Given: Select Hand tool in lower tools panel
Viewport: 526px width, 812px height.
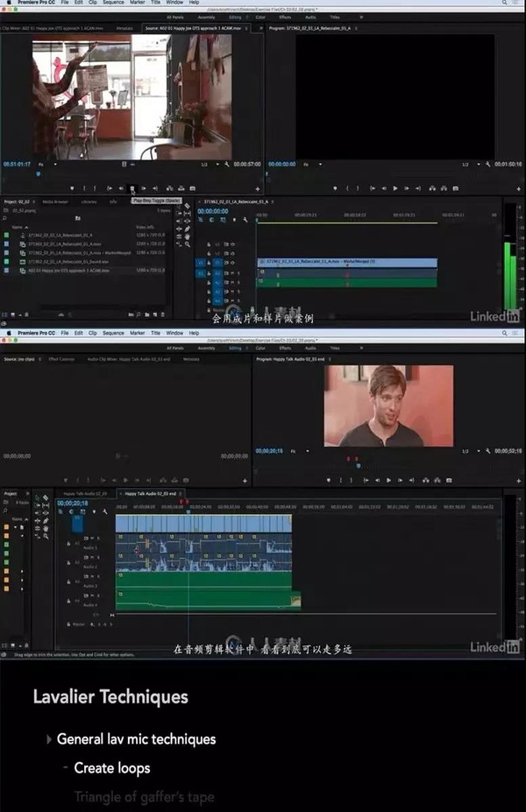Looking at the screenshot, I should [x=46, y=529].
